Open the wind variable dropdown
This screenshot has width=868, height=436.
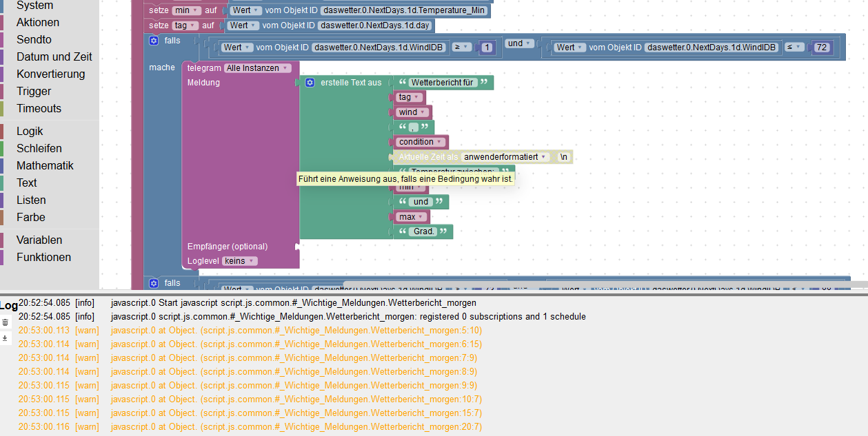click(412, 112)
